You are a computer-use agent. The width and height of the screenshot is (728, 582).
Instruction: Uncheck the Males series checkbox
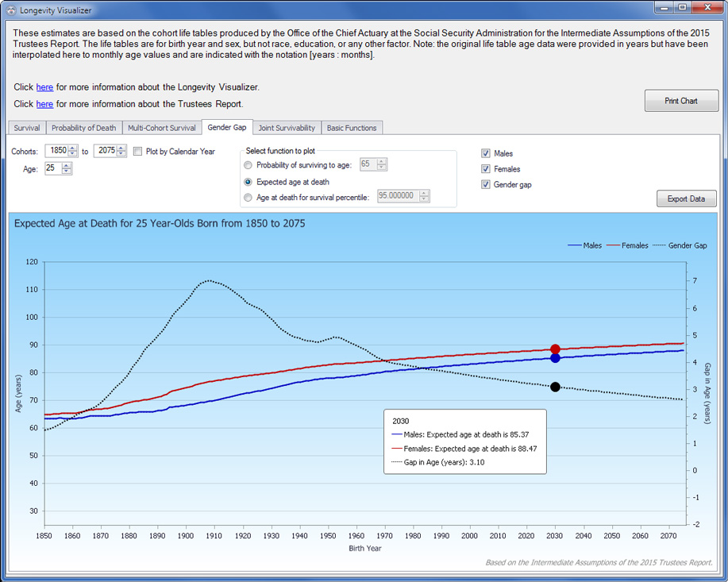(x=486, y=153)
